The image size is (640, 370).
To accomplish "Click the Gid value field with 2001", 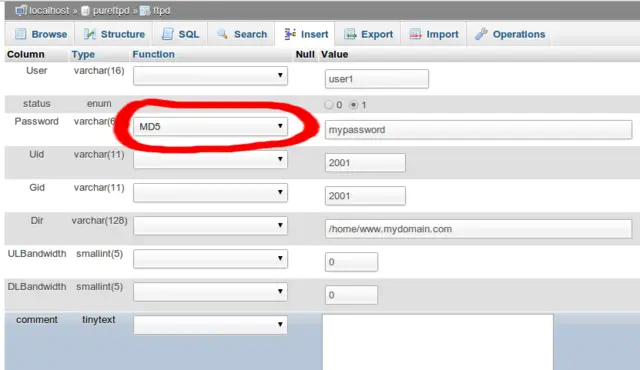I will click(365, 196).
